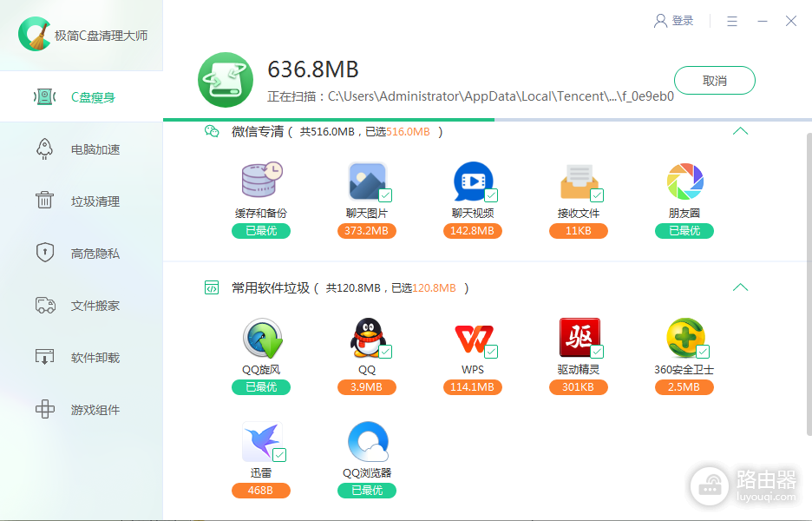Click the 120.8MB selected amount text
Image resolution: width=812 pixels, height=521 pixels.
(x=434, y=287)
